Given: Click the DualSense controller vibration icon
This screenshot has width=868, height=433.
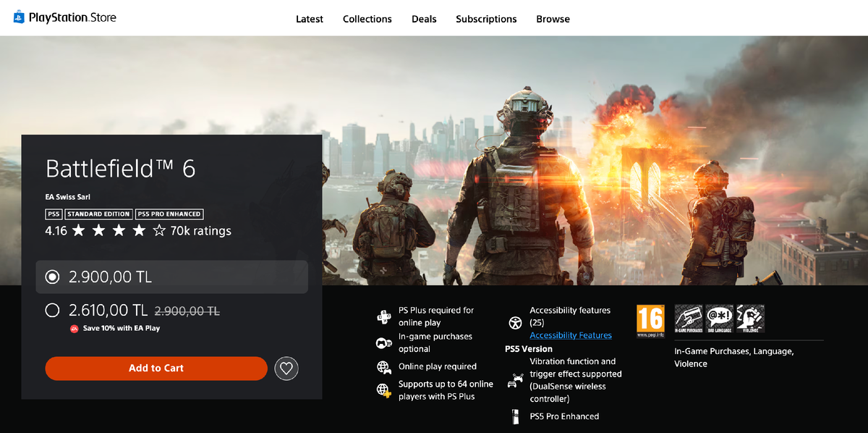Looking at the screenshot, I should click(515, 380).
